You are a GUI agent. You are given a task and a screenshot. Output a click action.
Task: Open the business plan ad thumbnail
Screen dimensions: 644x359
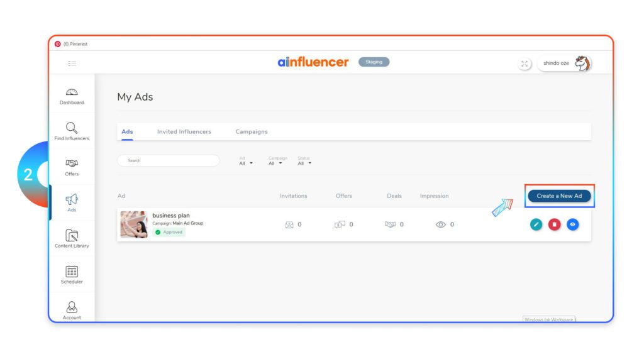pyautogui.click(x=133, y=224)
